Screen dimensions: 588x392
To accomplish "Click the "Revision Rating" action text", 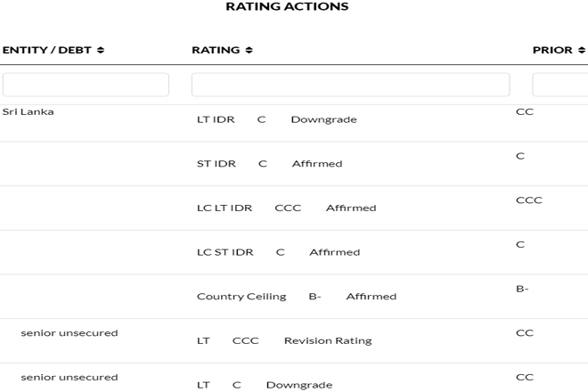I will pyautogui.click(x=328, y=341).
